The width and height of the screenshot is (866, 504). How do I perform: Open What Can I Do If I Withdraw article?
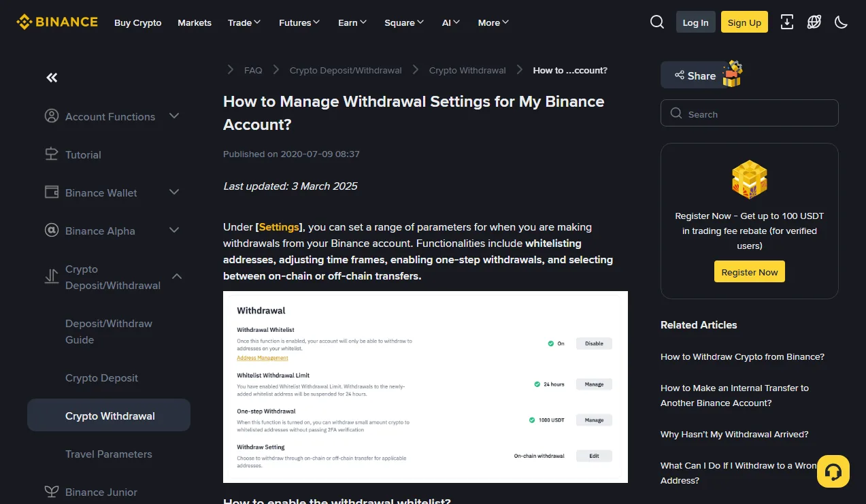pyautogui.click(x=739, y=473)
